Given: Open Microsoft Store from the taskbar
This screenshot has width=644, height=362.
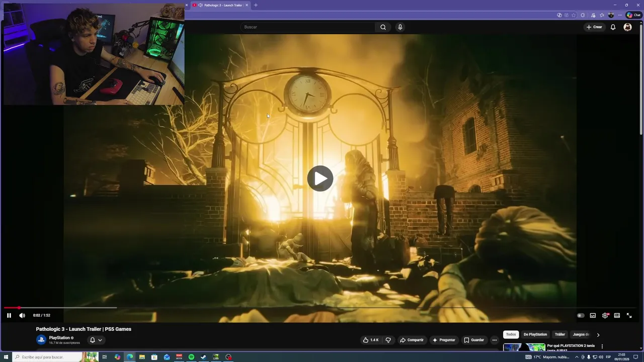Looking at the screenshot, I should pos(154,357).
